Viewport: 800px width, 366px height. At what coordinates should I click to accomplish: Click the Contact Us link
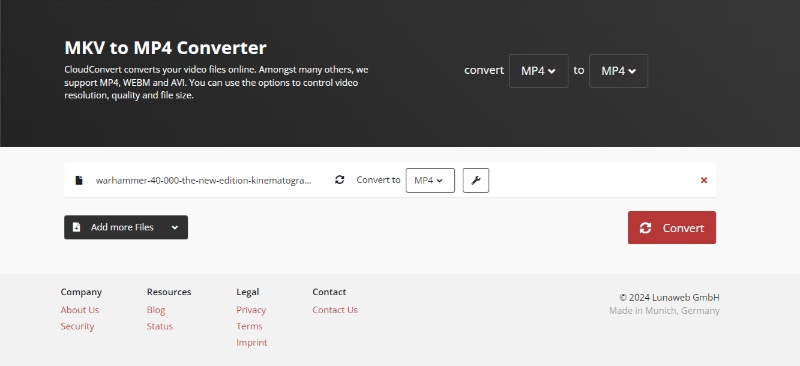(x=335, y=310)
